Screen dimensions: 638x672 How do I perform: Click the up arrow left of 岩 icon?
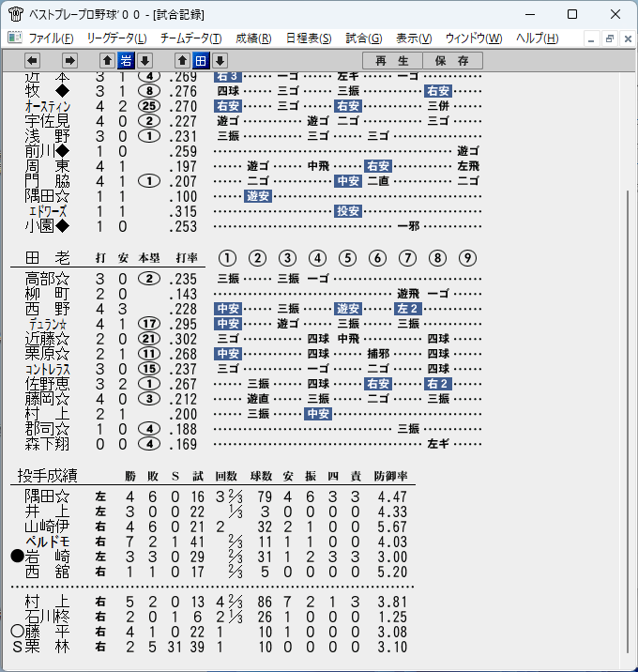point(107,60)
